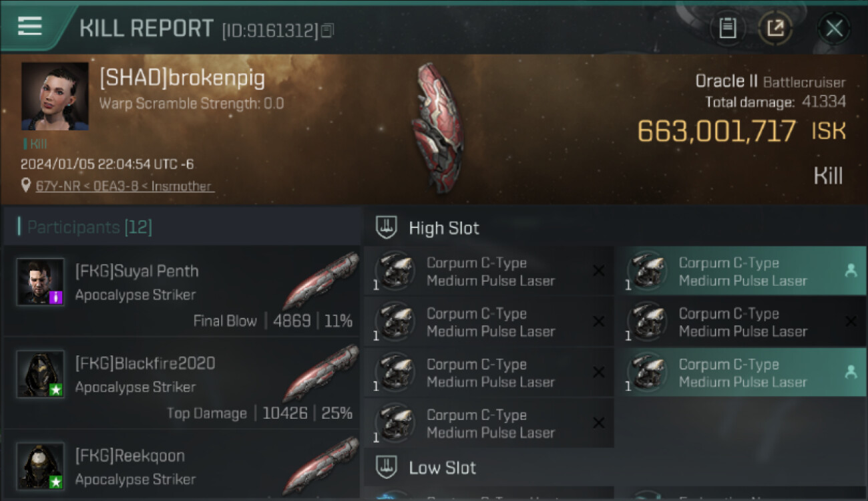Select highlighted third right-column Pulse Laser

[740, 373]
